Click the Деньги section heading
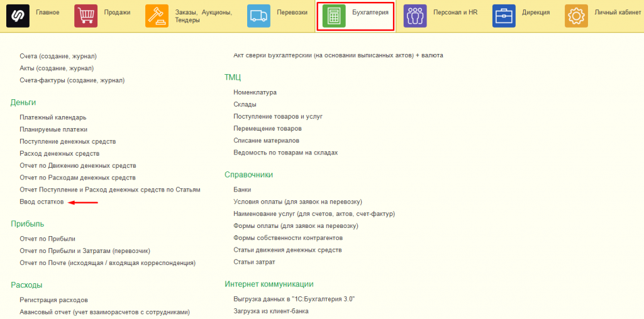Viewport: 644px width, 319px height. pyautogui.click(x=23, y=102)
